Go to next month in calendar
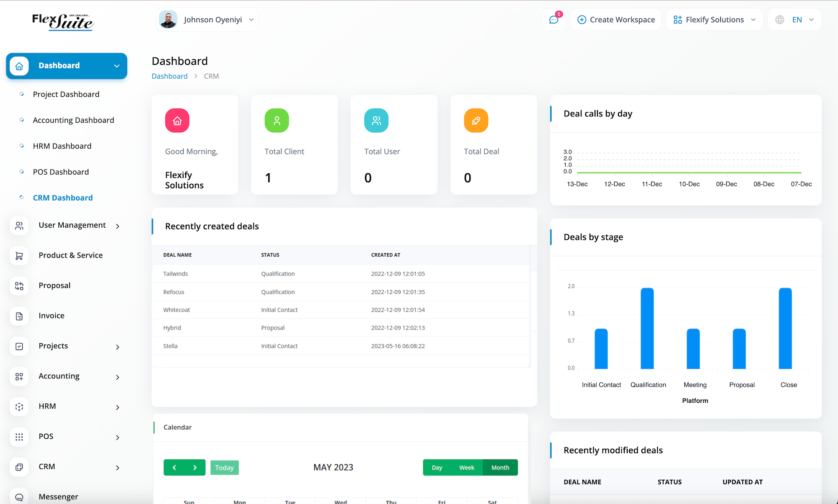The width and height of the screenshot is (838, 504). [195, 468]
